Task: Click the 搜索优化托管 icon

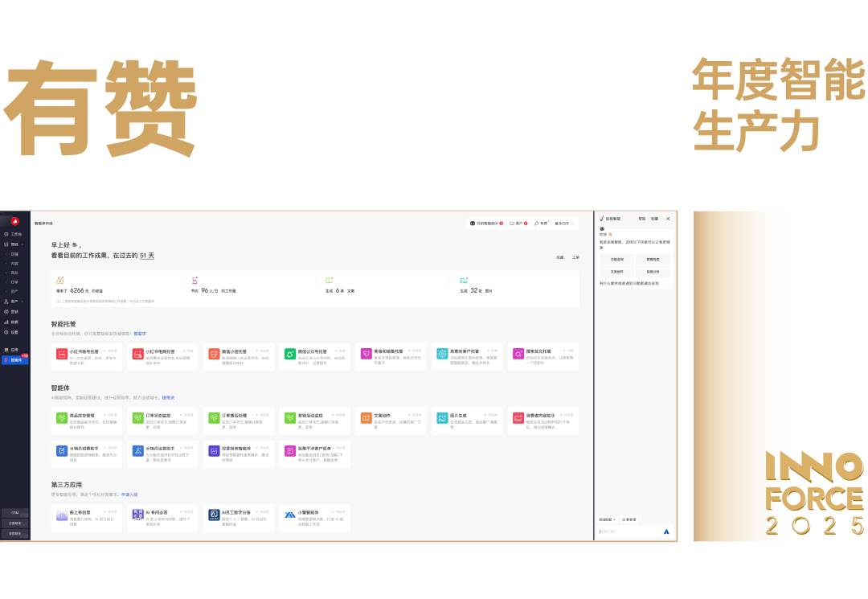Action: click(x=518, y=354)
